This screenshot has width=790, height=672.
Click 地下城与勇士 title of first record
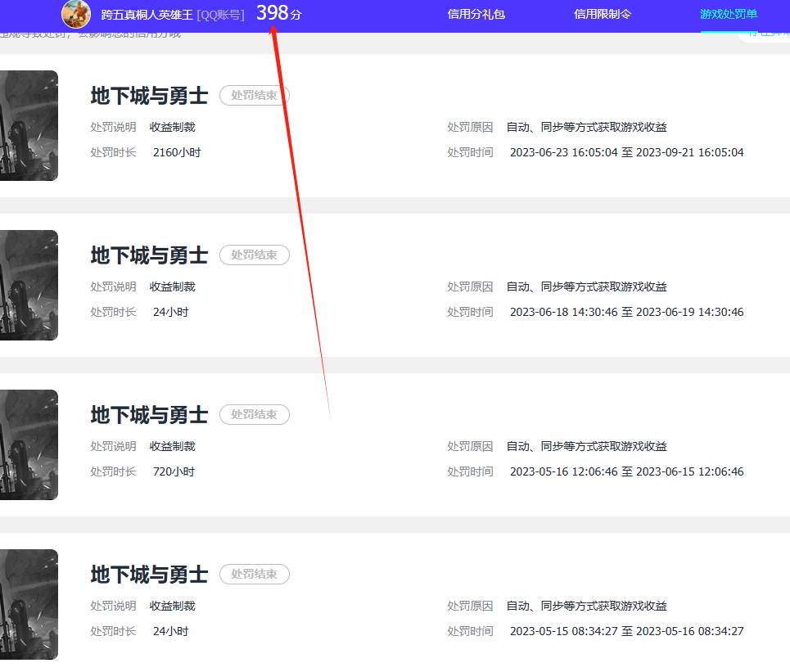point(148,95)
